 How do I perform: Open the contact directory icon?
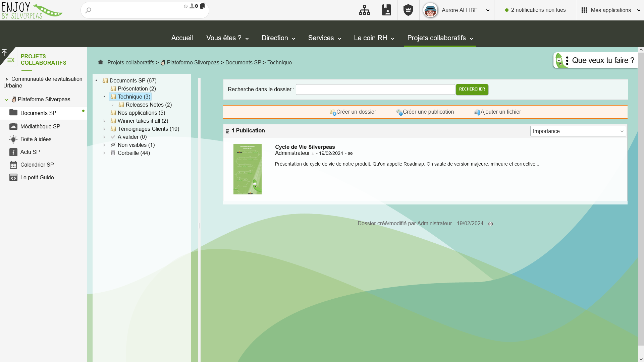click(x=386, y=10)
